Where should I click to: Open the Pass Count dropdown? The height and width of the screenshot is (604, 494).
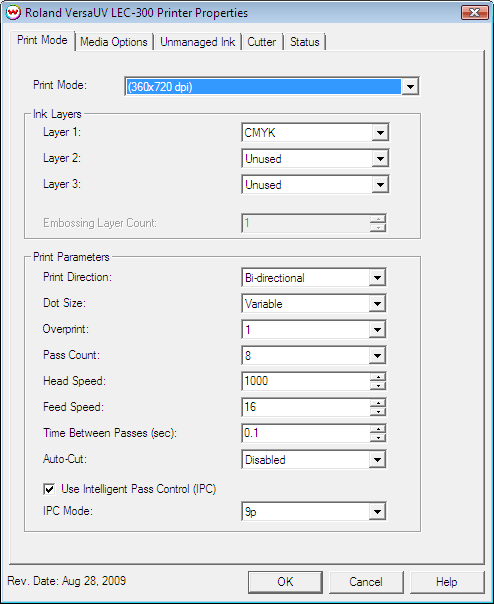click(x=314, y=355)
